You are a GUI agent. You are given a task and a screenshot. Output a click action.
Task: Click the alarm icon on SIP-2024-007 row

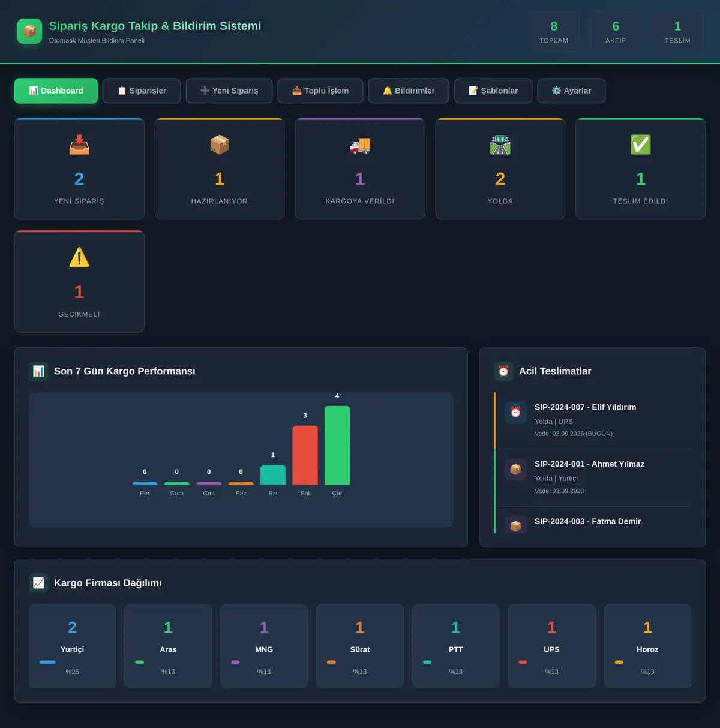(515, 413)
